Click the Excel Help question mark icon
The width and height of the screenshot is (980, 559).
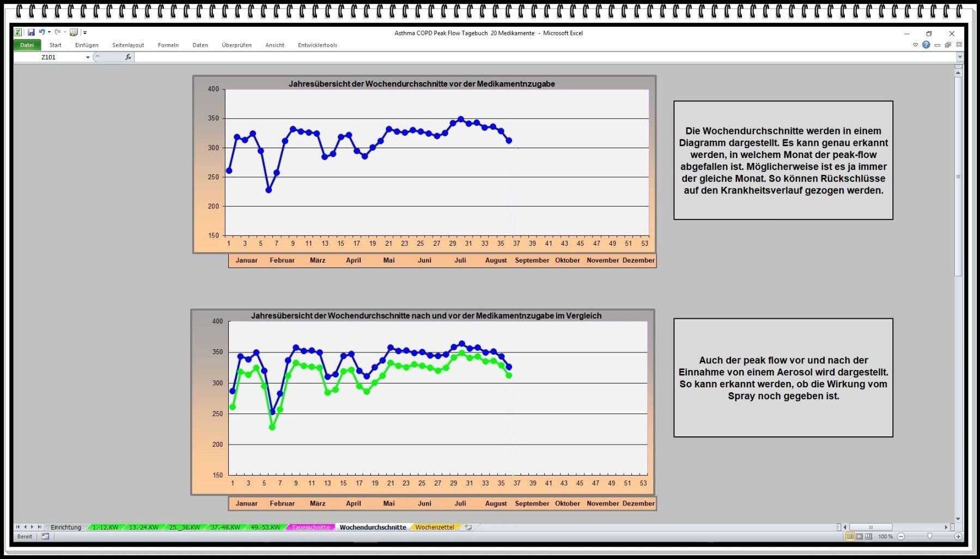926,45
